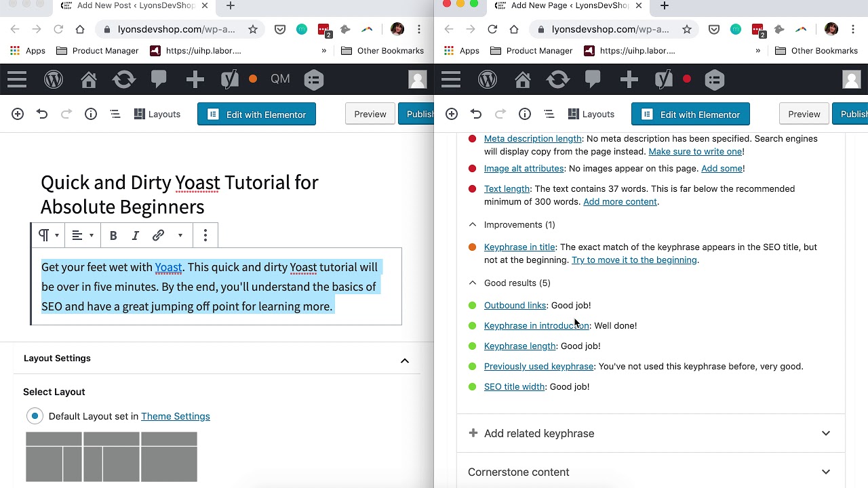Click Make sure to write one link
Image resolution: width=868 pixels, height=488 pixels.
[695, 151]
